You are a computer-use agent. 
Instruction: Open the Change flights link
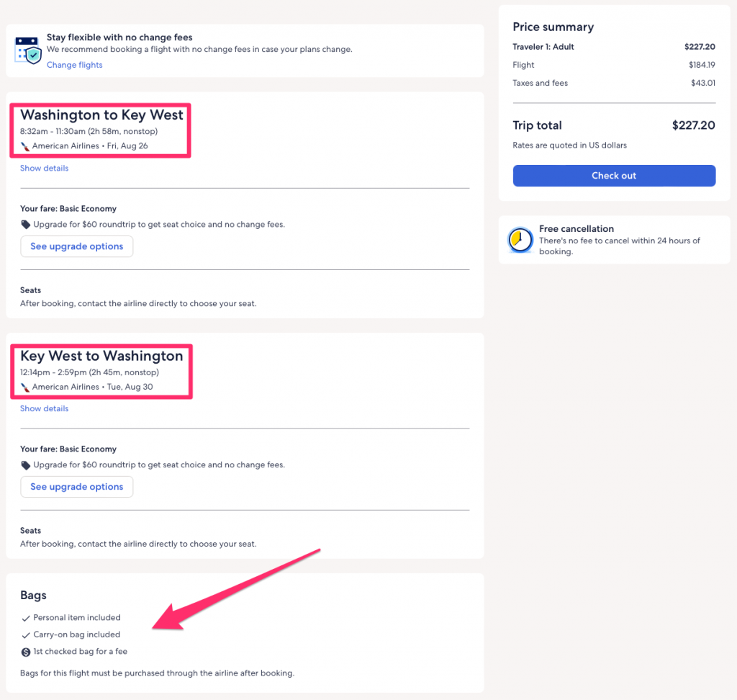click(x=74, y=65)
